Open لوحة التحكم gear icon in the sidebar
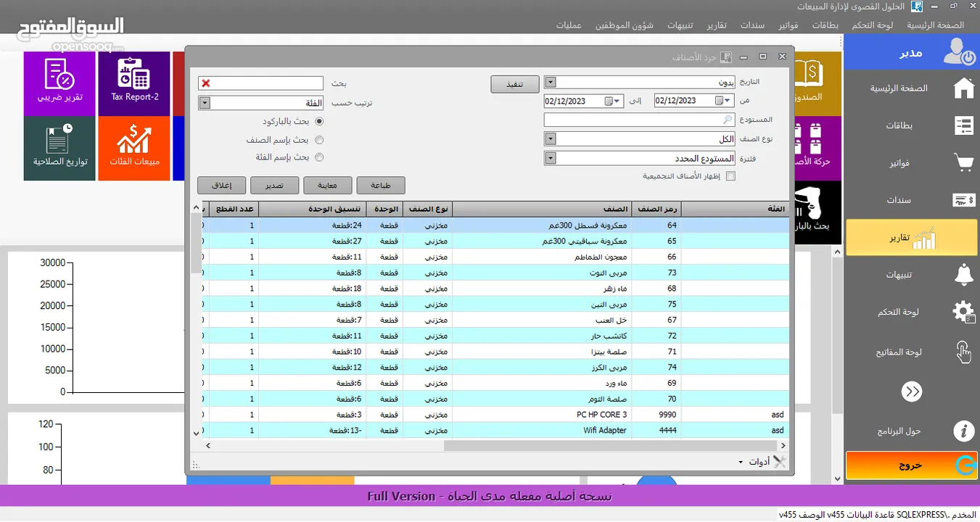The height and width of the screenshot is (522, 980). coord(963,312)
